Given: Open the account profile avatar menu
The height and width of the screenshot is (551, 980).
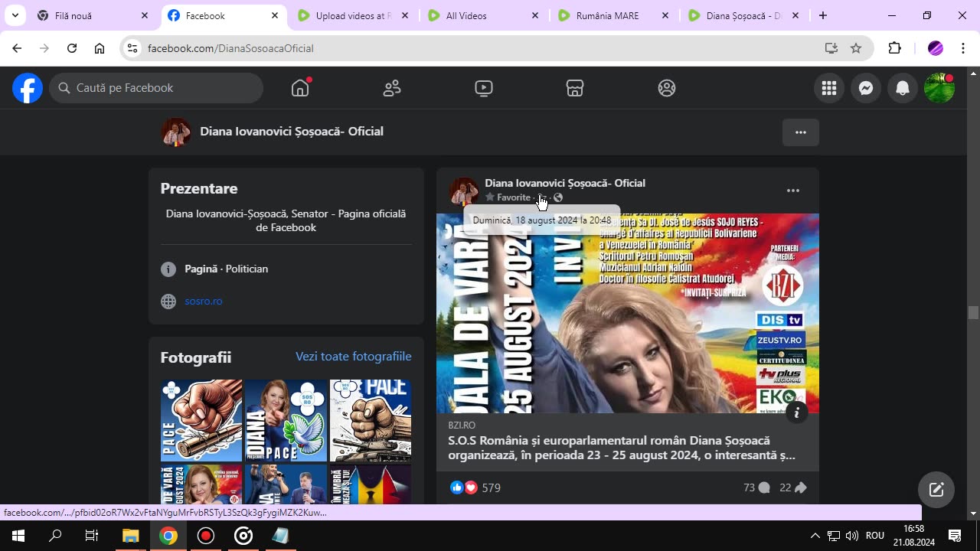Looking at the screenshot, I should tap(939, 88).
